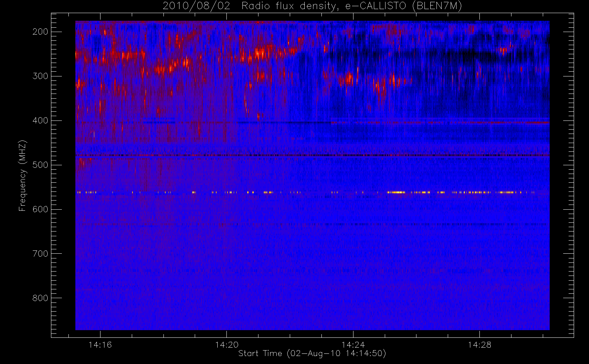This screenshot has height=364, width=589.
Task: Click the 14:24 time tick label
Action: (x=353, y=345)
